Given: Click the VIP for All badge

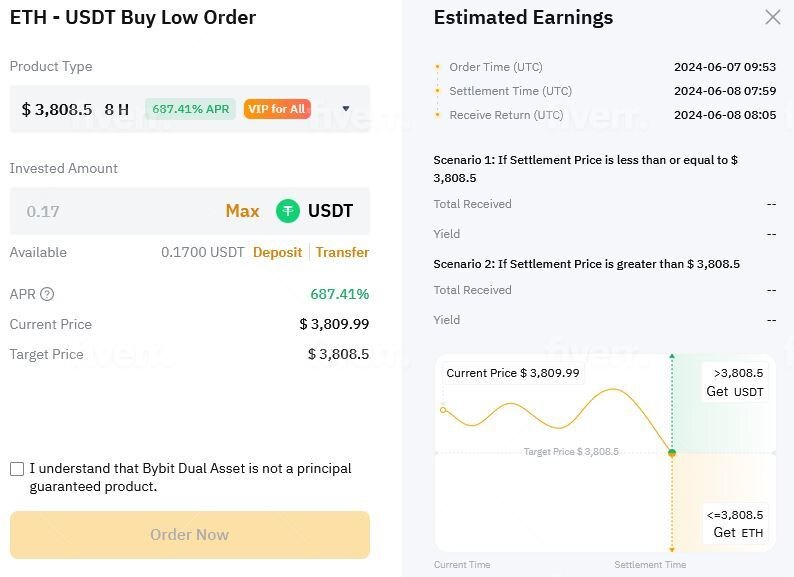Looking at the screenshot, I should pyautogui.click(x=276, y=109).
